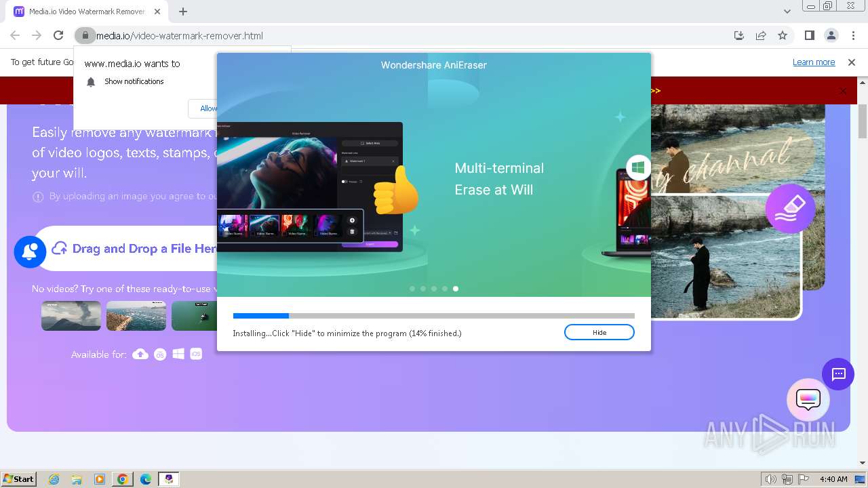Open Chrome three-dot menu

(853, 35)
